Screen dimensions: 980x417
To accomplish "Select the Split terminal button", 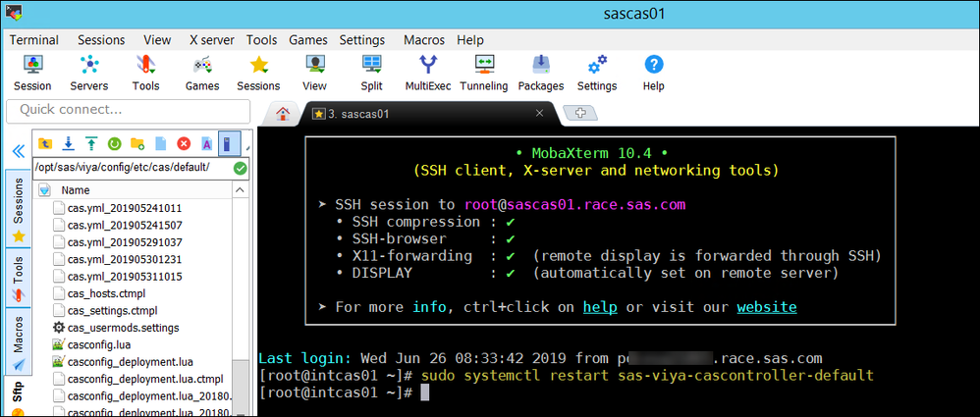I will 372,73.
